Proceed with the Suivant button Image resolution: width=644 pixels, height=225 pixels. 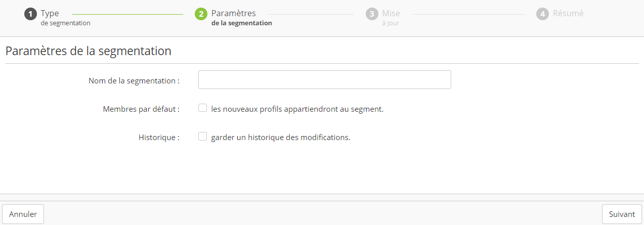pyautogui.click(x=622, y=214)
